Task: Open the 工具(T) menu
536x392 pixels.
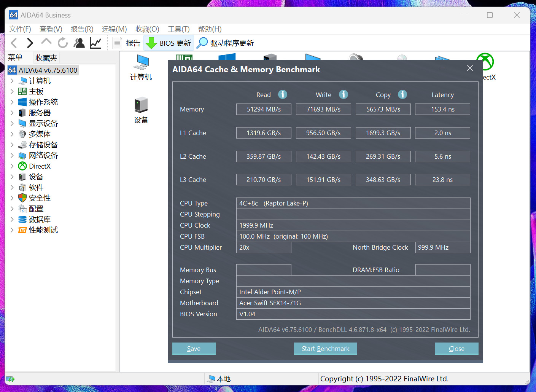Action: (178, 29)
